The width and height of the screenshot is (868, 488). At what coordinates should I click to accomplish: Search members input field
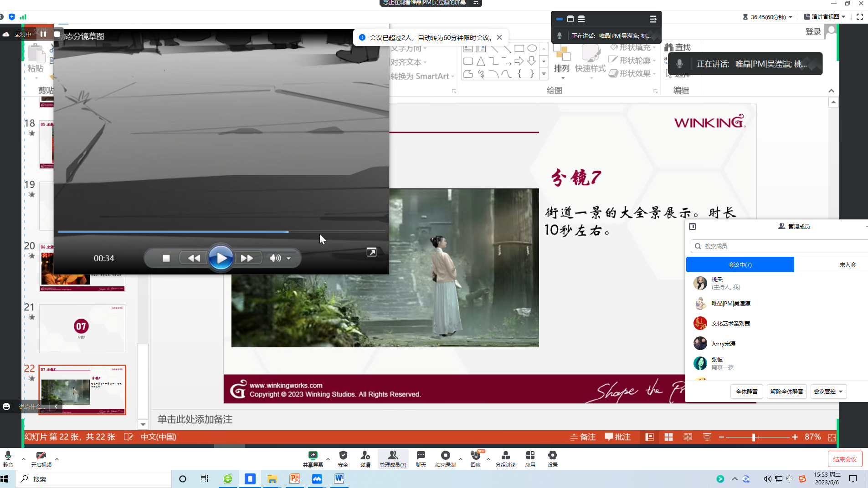pos(779,246)
